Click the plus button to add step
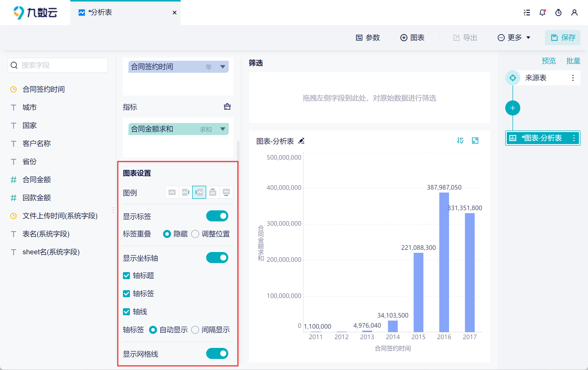This screenshot has height=370, width=588. (x=512, y=108)
